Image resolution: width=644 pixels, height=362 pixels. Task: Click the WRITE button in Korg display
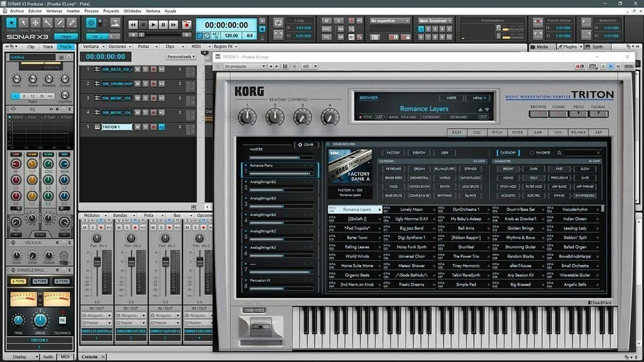(452, 98)
